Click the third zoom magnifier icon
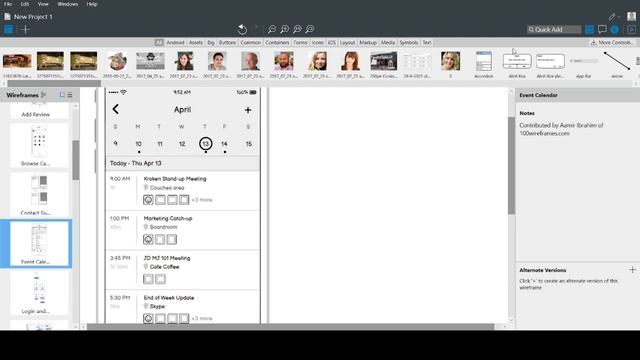 click(x=298, y=29)
